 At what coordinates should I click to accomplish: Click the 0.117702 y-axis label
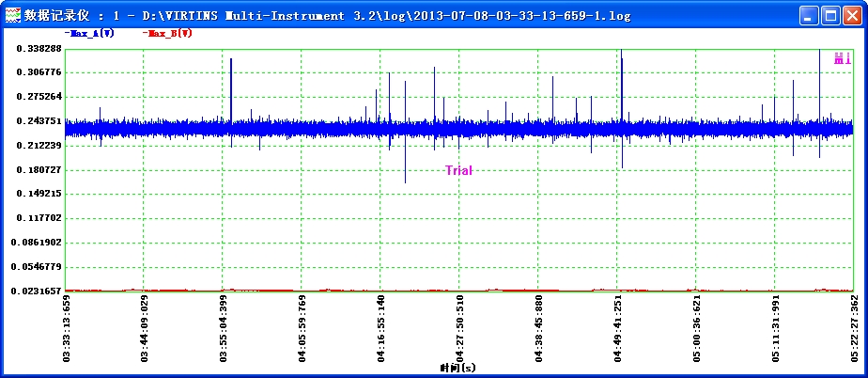(x=39, y=218)
